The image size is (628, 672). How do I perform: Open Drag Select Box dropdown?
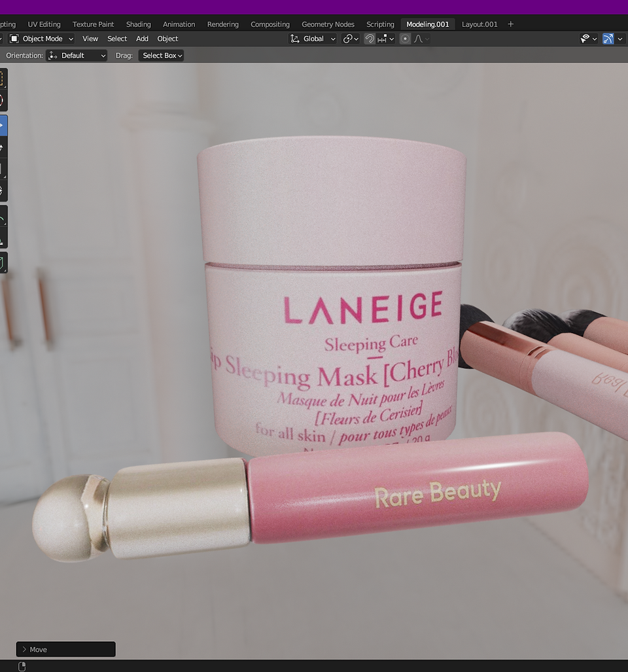click(161, 55)
